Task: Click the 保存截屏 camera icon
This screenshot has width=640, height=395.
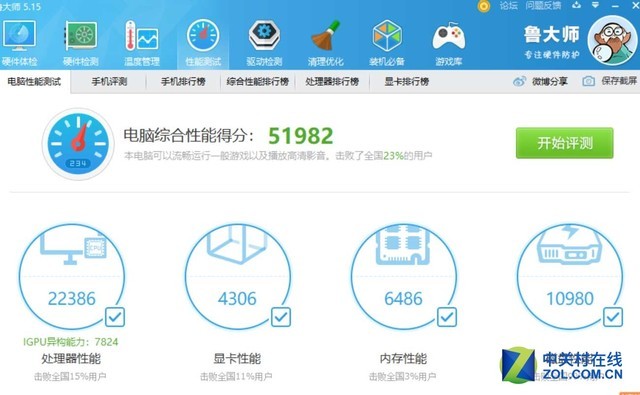Action: point(588,81)
